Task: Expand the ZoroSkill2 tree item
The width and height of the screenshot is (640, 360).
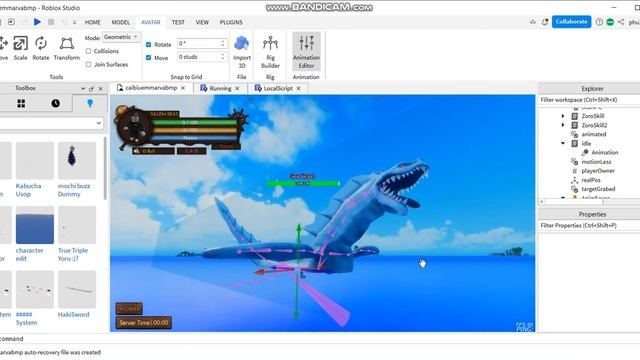Action: click(563, 125)
